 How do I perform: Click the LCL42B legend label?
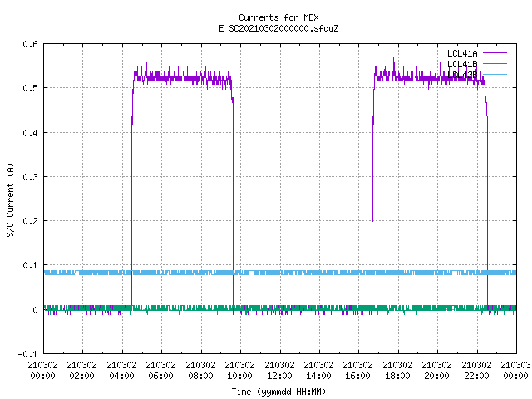coord(462,75)
